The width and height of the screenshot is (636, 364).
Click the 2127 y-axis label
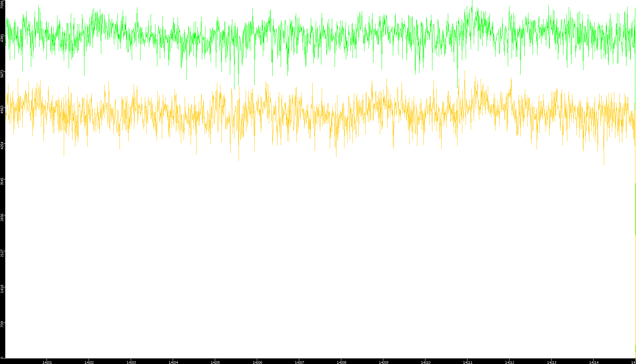[x=2, y=253]
